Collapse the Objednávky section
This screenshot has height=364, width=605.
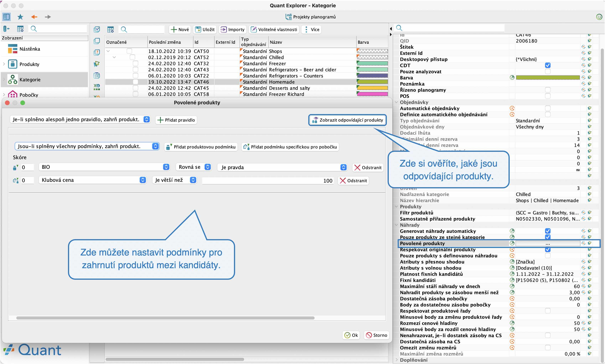(x=396, y=102)
